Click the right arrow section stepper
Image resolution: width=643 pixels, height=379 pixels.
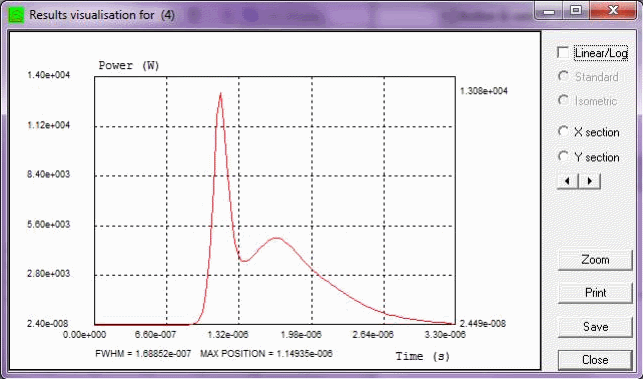coord(590,181)
